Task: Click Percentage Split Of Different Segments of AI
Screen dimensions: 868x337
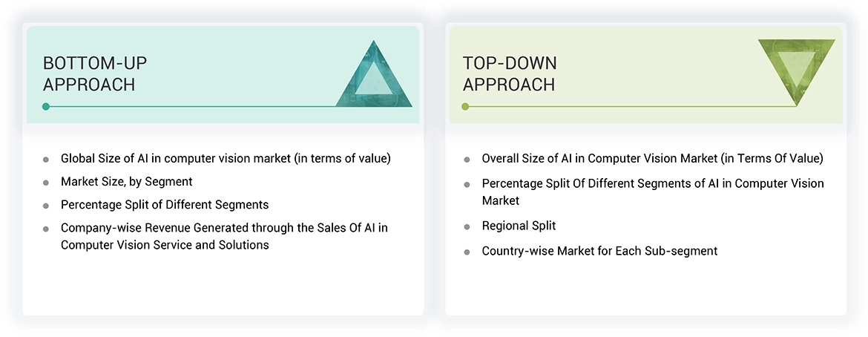Action: [x=652, y=183]
